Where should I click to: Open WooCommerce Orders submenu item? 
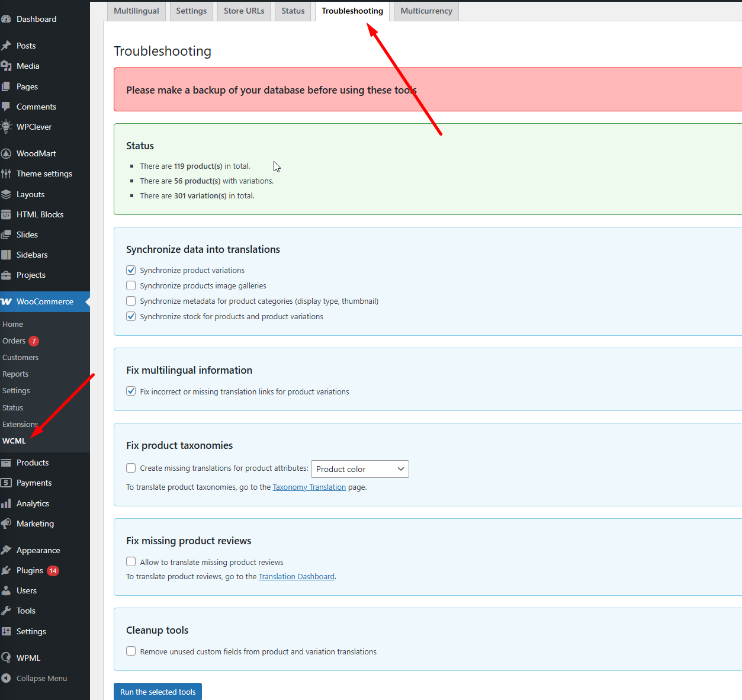(14, 341)
